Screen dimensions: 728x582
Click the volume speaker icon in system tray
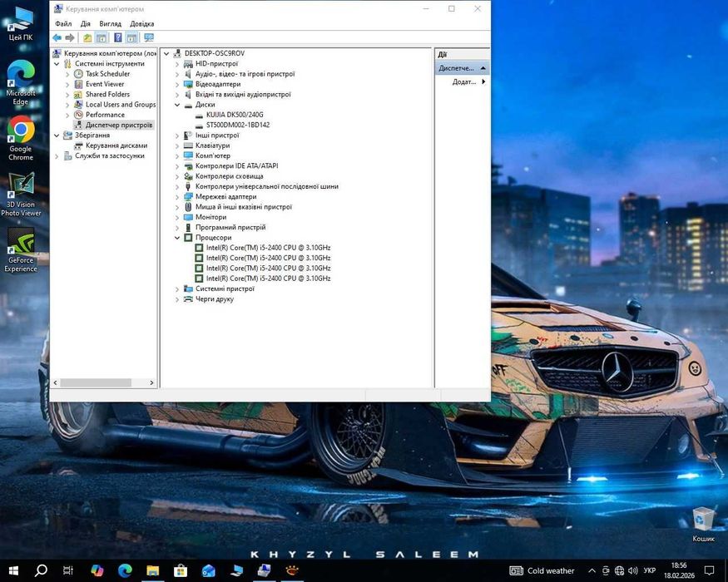633,570
